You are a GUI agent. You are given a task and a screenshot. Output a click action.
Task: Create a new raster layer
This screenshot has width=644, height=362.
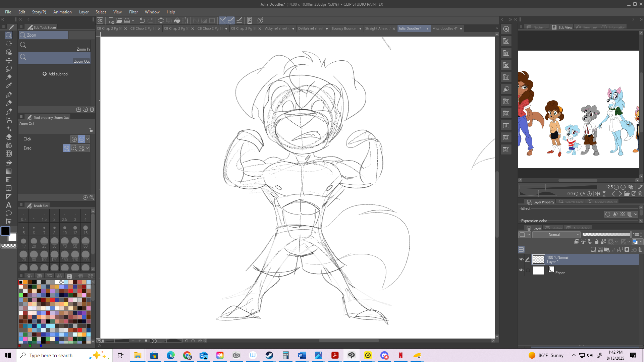coord(593,250)
